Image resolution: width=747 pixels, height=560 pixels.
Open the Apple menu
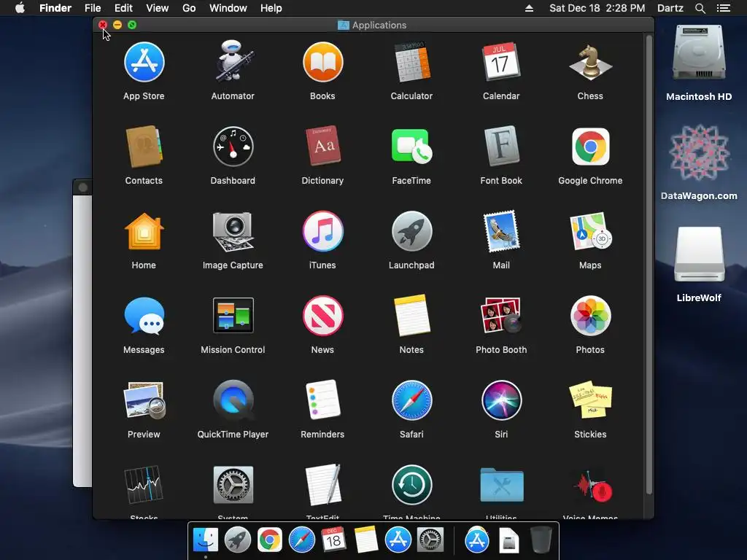[20, 8]
